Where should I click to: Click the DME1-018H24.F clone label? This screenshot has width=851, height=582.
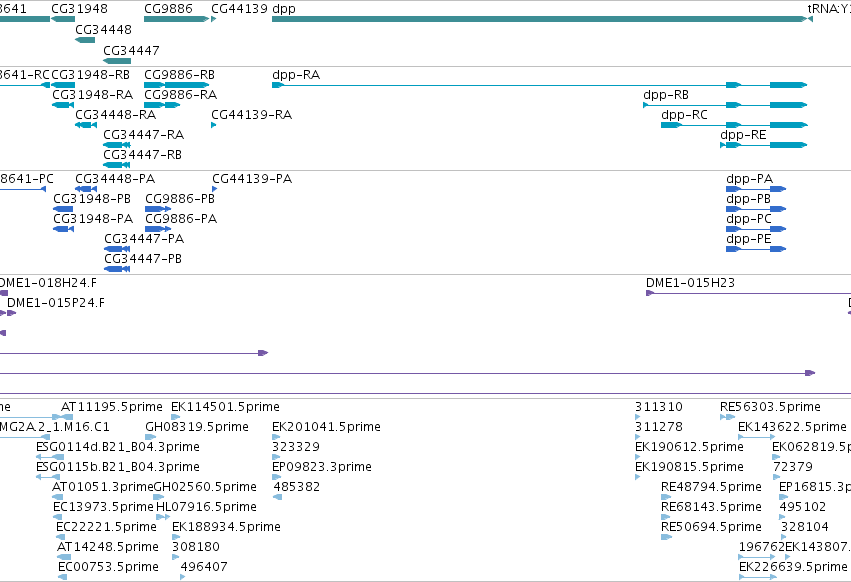47,283
